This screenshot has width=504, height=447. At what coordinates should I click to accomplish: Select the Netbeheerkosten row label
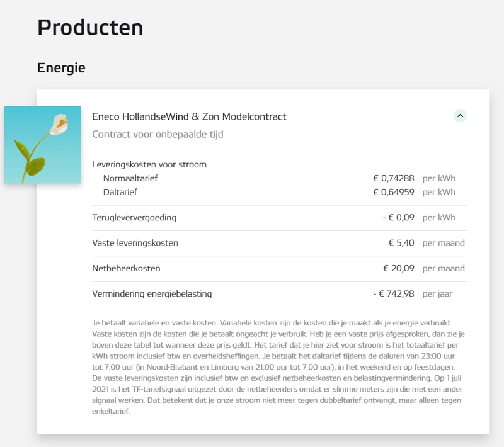coord(126,268)
